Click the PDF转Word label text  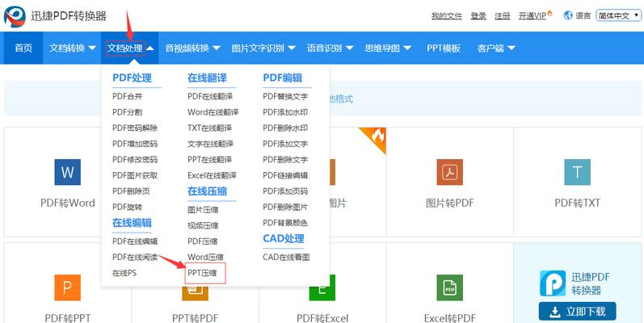(67, 203)
